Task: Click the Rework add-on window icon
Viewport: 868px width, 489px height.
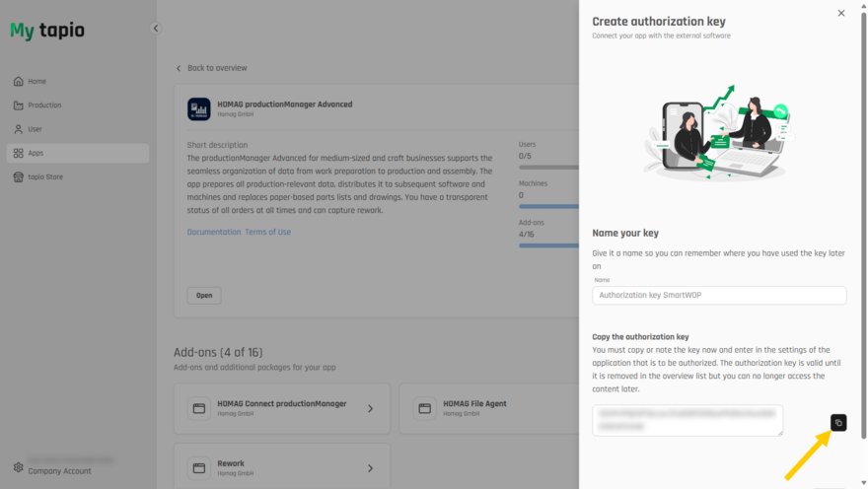Action: 198,468
